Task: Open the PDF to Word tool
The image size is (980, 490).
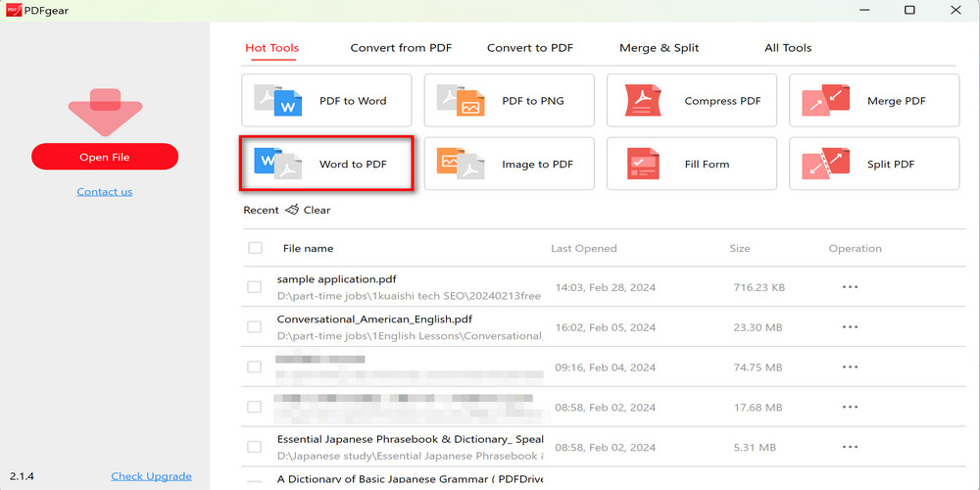Action: 326,101
